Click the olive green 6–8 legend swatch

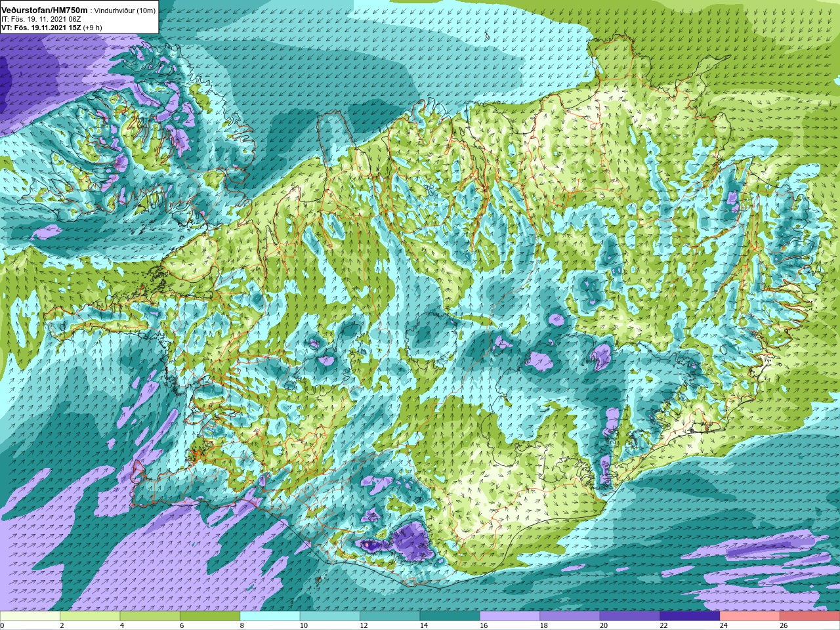click(210, 616)
